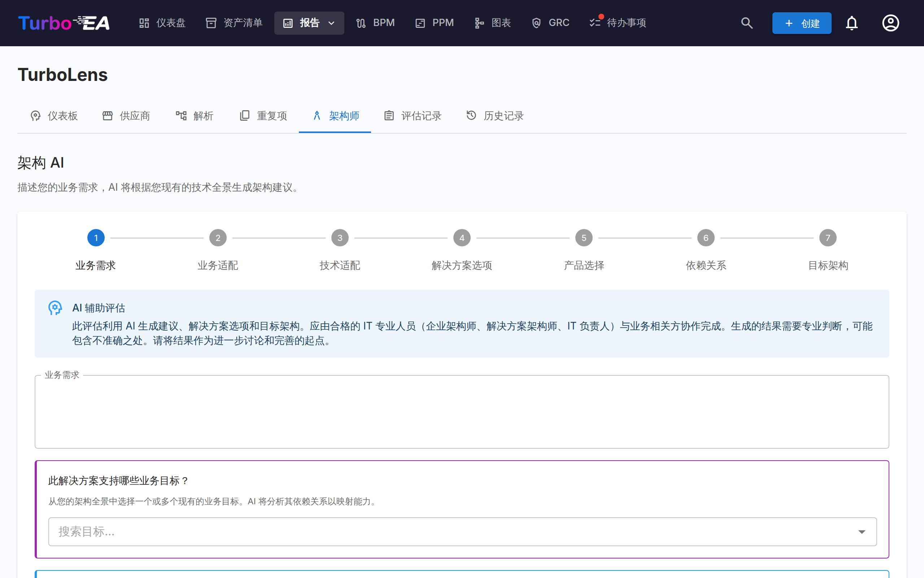Click the Turbo EA logo
Image resolution: width=924 pixels, height=578 pixels.
click(x=64, y=23)
